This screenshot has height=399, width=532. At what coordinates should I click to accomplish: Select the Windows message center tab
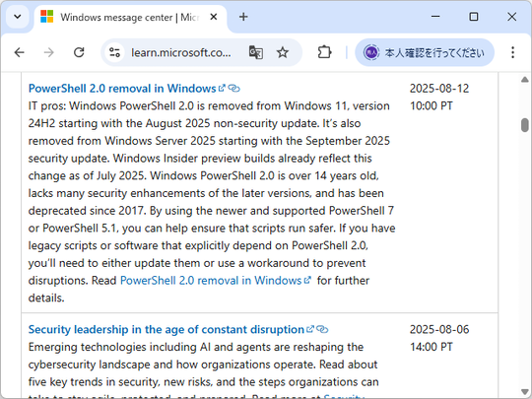click(x=129, y=17)
